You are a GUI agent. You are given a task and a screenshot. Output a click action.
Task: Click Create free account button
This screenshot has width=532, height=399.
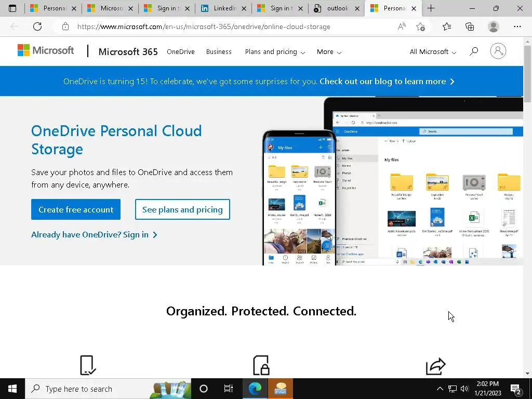point(76,209)
